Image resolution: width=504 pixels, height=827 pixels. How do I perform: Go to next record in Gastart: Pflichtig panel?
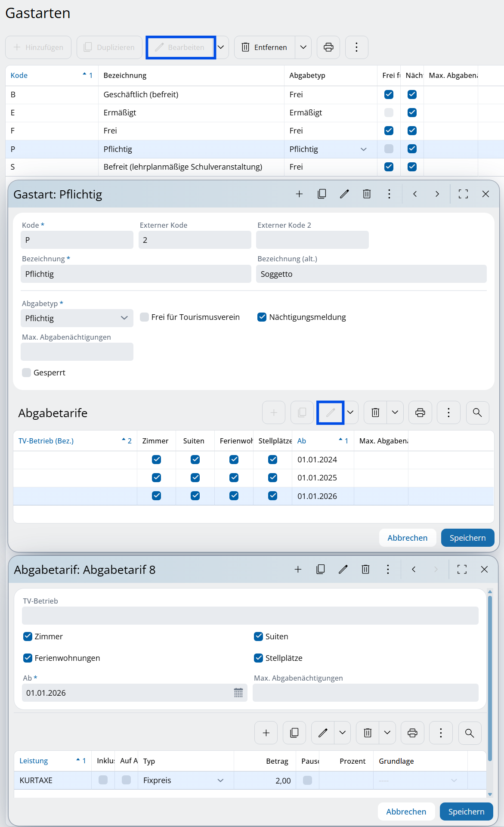tap(437, 194)
